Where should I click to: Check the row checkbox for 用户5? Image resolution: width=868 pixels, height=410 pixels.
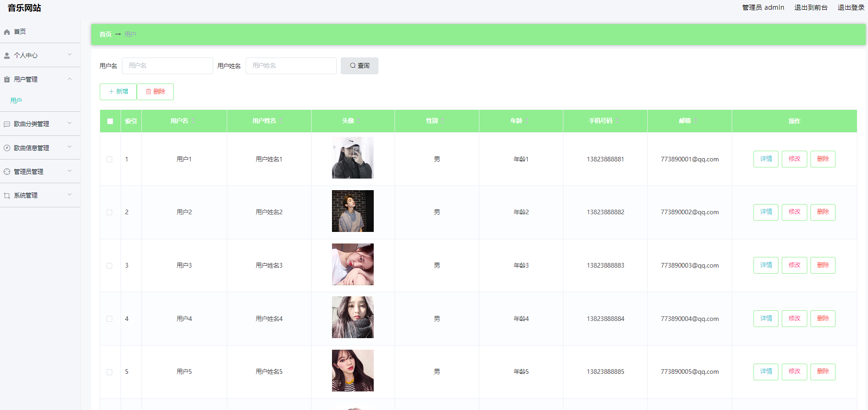(x=109, y=372)
